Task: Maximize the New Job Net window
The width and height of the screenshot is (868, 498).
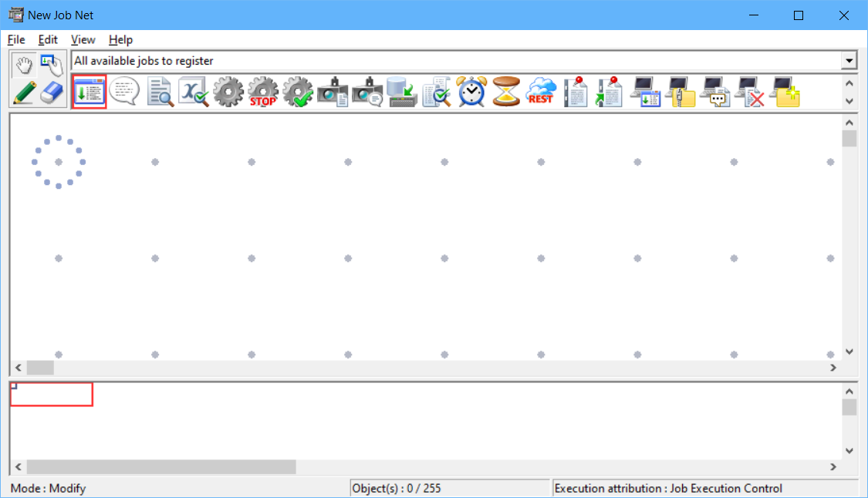Action: tap(799, 15)
